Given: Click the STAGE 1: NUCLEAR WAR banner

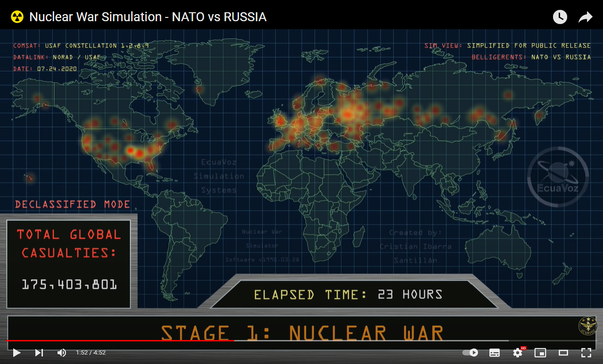Looking at the screenshot, I should [x=302, y=333].
